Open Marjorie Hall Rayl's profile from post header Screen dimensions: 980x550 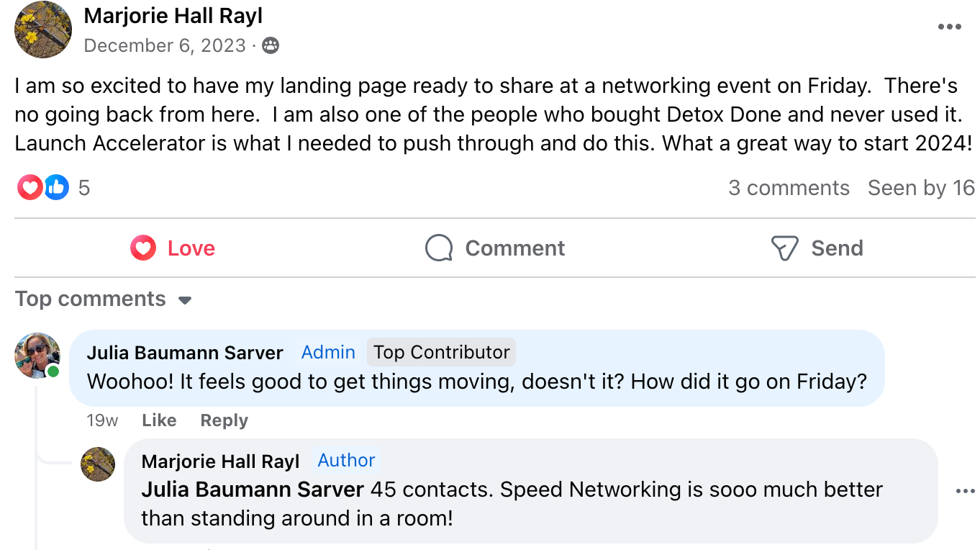(x=173, y=16)
